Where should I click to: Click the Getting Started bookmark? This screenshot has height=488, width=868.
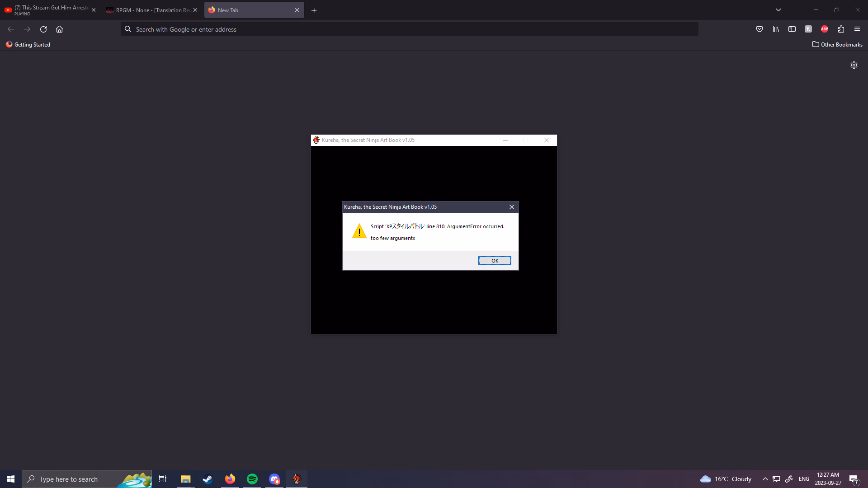tap(28, 44)
